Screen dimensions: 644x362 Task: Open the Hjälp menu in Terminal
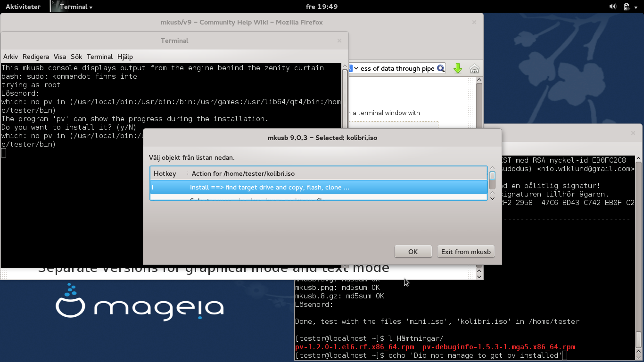(125, 57)
